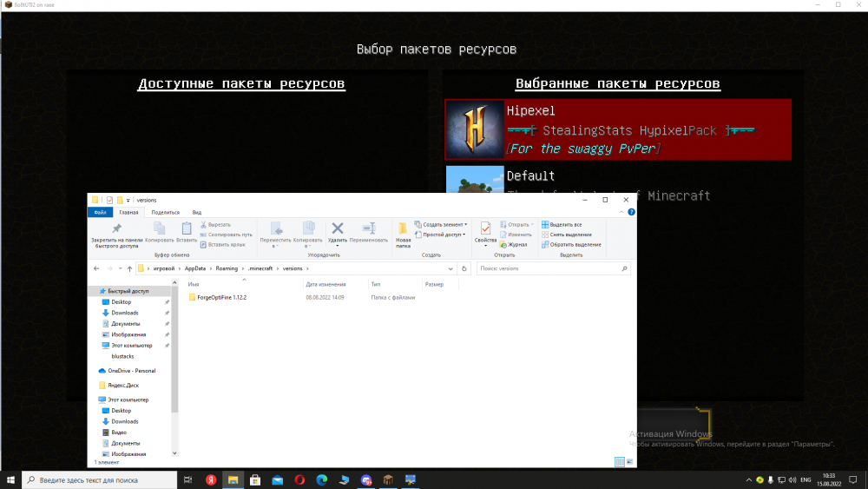This screenshot has height=489, width=868.
Task: Click Windows taskbar search box
Action: point(100,479)
